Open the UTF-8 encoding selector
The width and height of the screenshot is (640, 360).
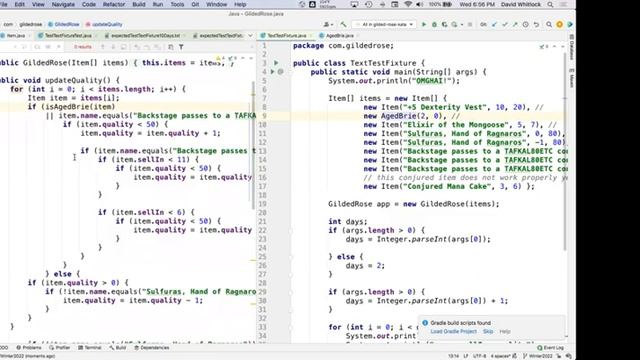pos(479,356)
